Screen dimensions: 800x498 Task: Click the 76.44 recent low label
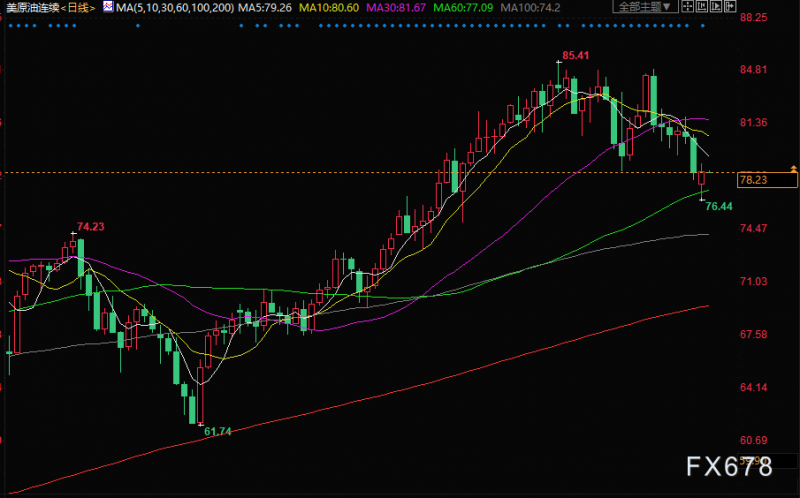tap(719, 206)
